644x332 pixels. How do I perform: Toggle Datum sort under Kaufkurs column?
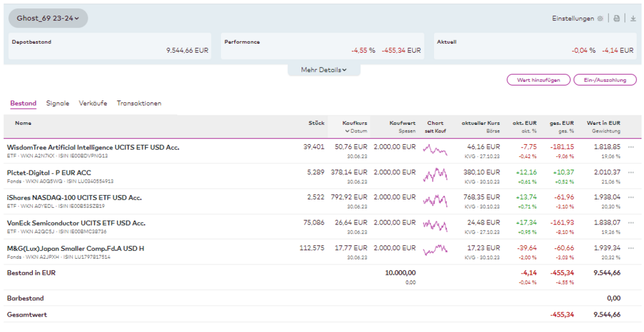tap(356, 131)
